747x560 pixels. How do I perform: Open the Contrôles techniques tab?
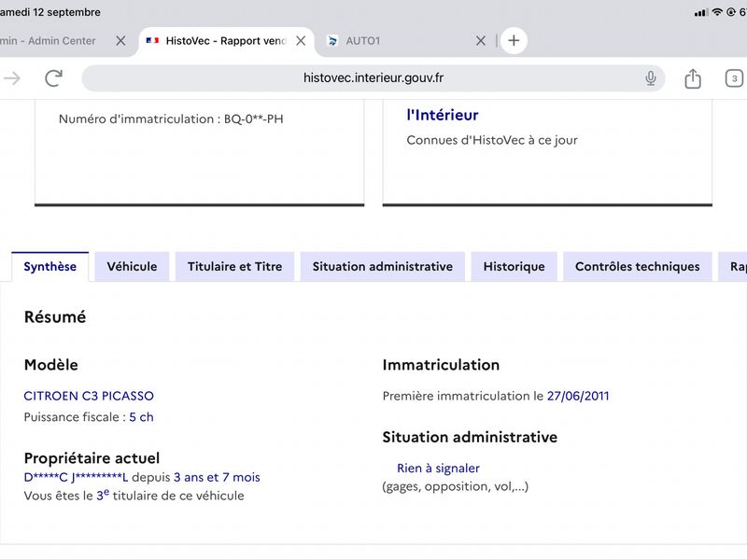[x=638, y=267]
